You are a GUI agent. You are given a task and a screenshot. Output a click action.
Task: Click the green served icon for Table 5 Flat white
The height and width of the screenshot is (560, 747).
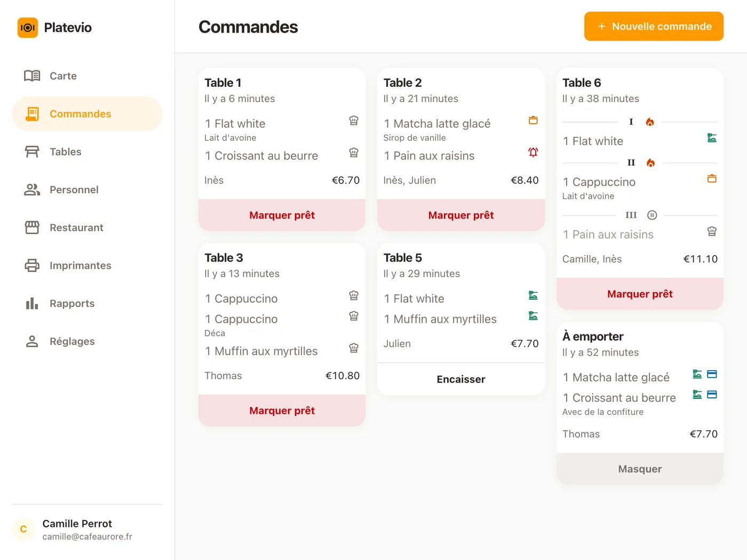[x=533, y=295]
